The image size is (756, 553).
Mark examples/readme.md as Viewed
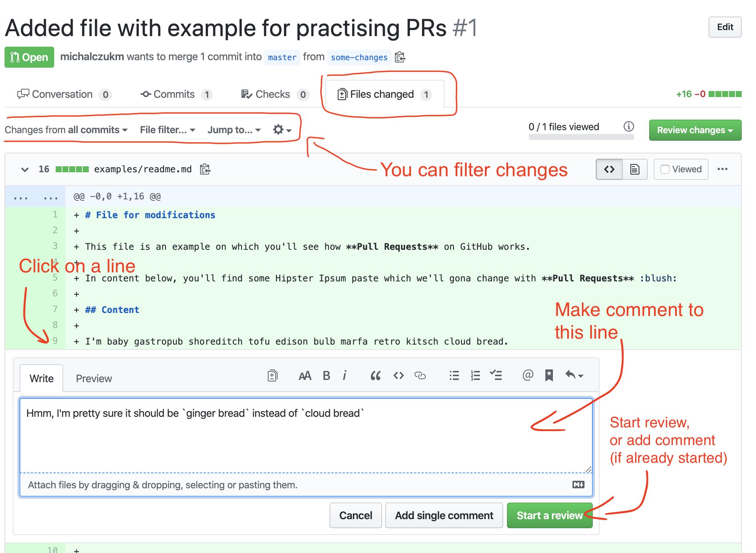[x=681, y=169]
